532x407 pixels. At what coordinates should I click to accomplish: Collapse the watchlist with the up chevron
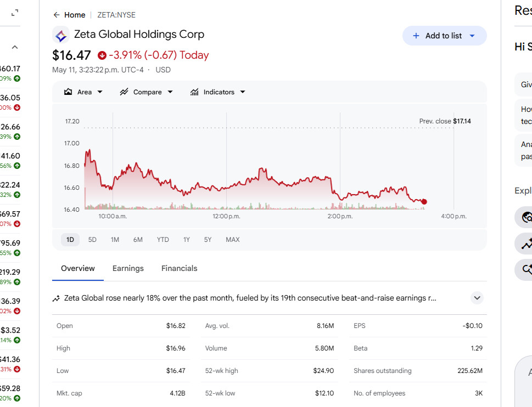[15, 47]
